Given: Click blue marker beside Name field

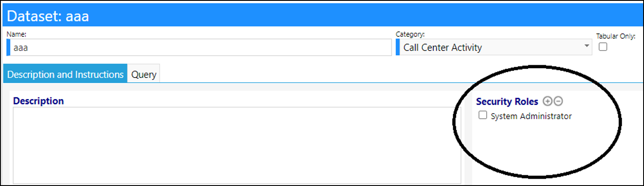Looking at the screenshot, I should point(8,48).
